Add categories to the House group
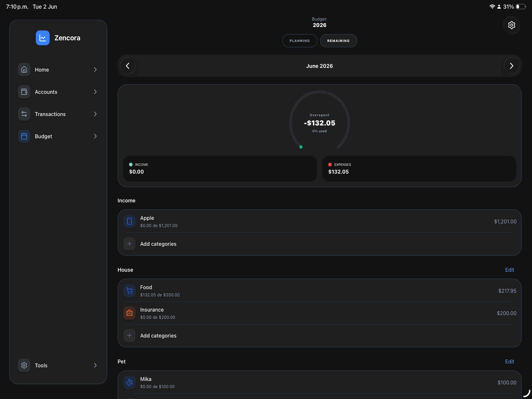 [x=319, y=336]
